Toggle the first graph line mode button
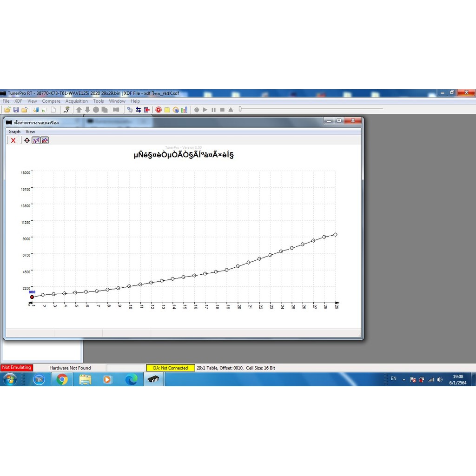Image resolution: width=476 pixels, height=476 pixels. [x=36, y=140]
